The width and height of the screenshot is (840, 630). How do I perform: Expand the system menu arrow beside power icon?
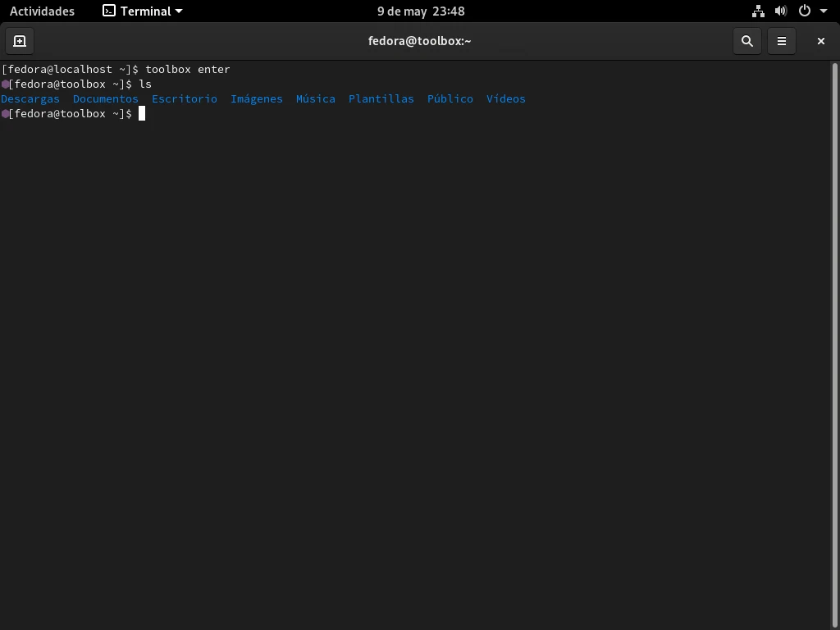pos(824,11)
